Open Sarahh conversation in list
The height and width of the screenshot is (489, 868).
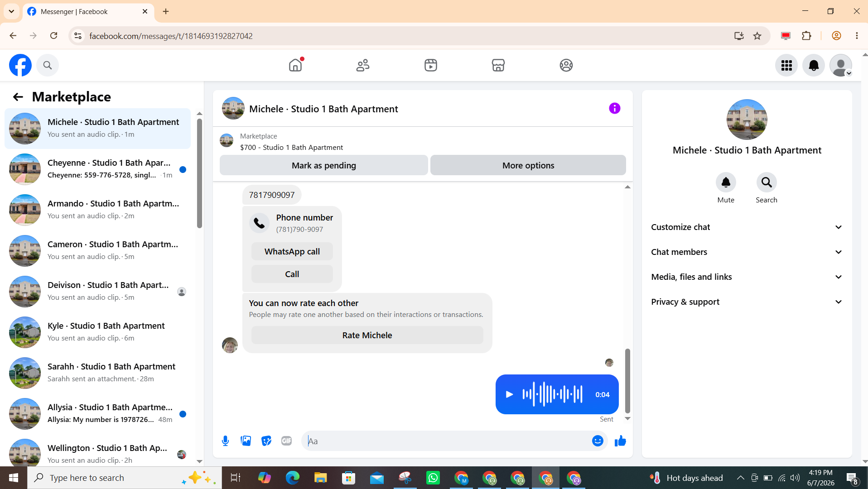point(97,373)
